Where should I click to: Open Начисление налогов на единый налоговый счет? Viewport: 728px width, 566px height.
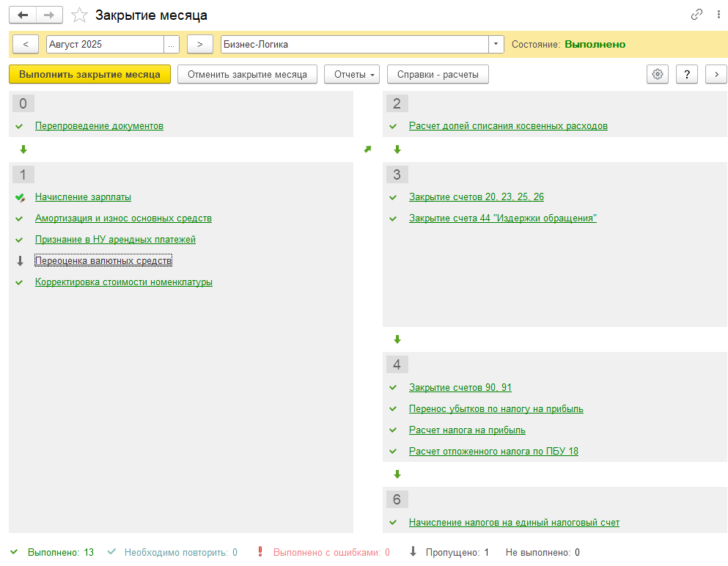[x=515, y=523]
